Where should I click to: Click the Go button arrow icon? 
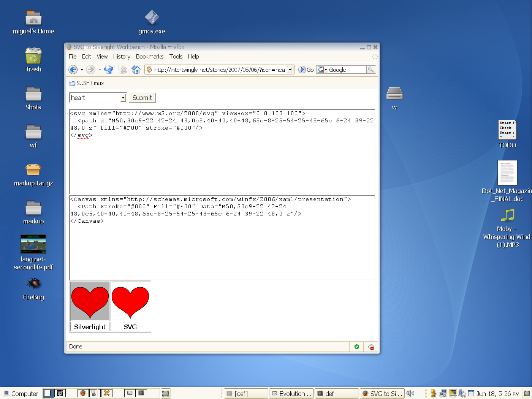click(x=302, y=70)
